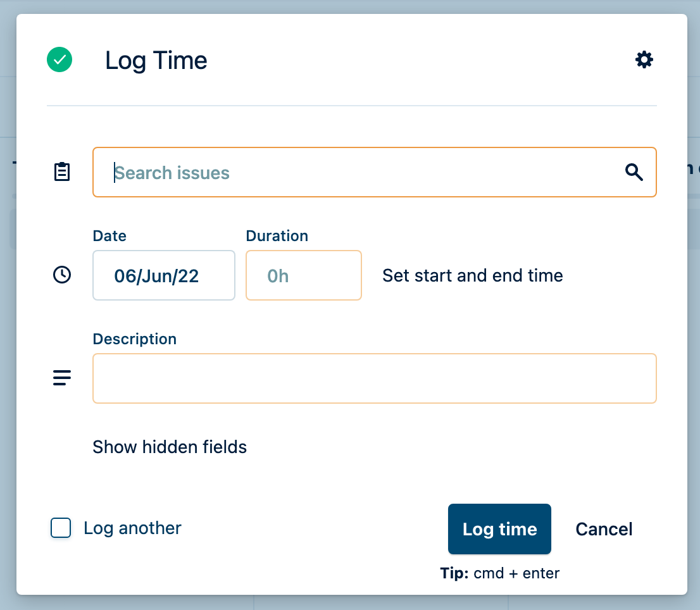
Task: Click the description lines icon
Action: 62,378
